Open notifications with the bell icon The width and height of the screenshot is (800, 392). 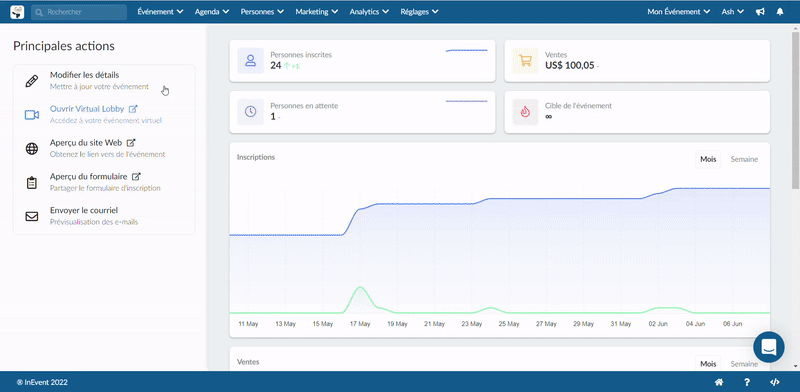[780, 12]
